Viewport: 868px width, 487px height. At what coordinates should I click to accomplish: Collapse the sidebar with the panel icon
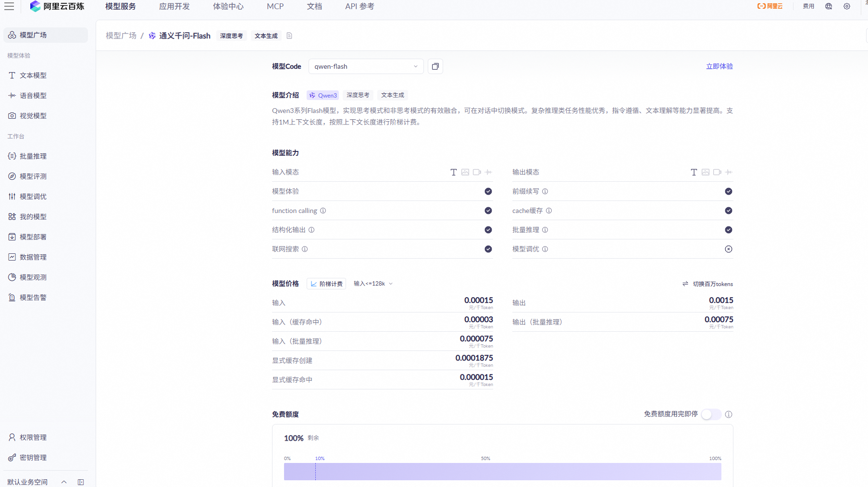coord(81,482)
